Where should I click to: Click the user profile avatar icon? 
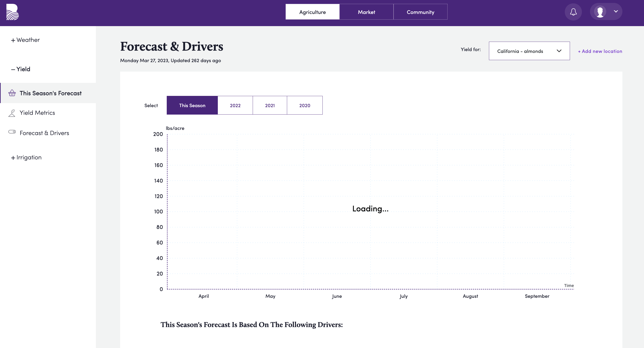(x=599, y=11)
